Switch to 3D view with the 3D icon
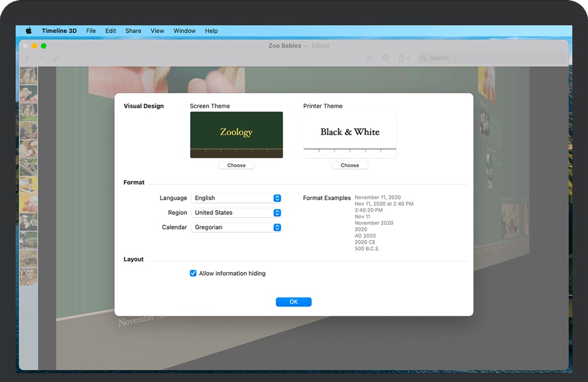This screenshot has height=382, width=588. (x=370, y=57)
